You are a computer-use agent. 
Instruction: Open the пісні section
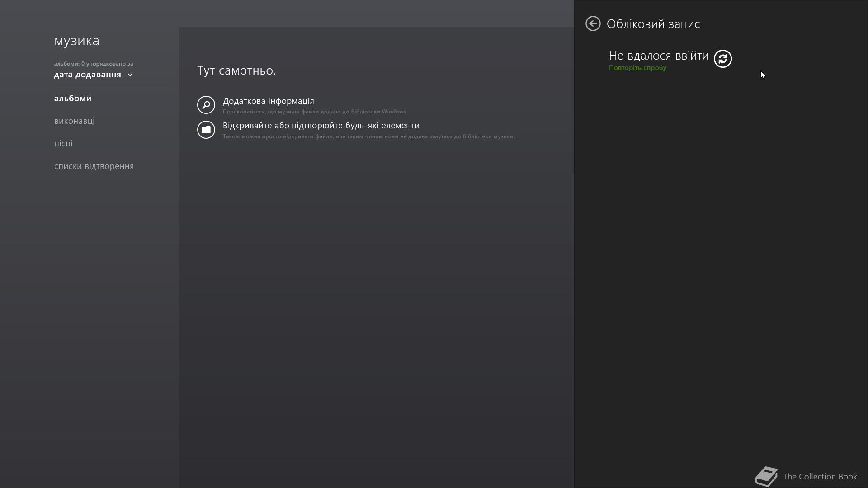[x=63, y=144]
